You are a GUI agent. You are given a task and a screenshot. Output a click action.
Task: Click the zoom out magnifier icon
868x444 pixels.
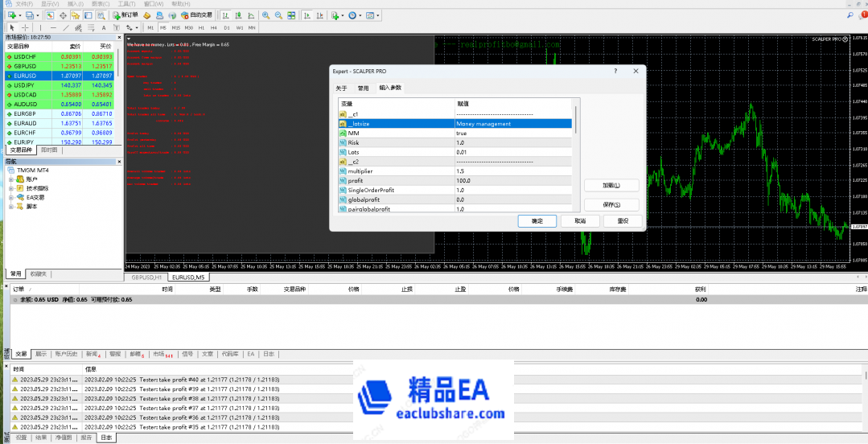pos(278,15)
